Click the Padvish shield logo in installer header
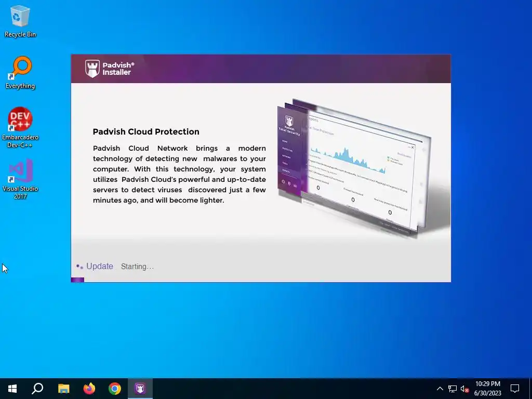Image resolution: width=532 pixels, height=399 pixels. 92,69
